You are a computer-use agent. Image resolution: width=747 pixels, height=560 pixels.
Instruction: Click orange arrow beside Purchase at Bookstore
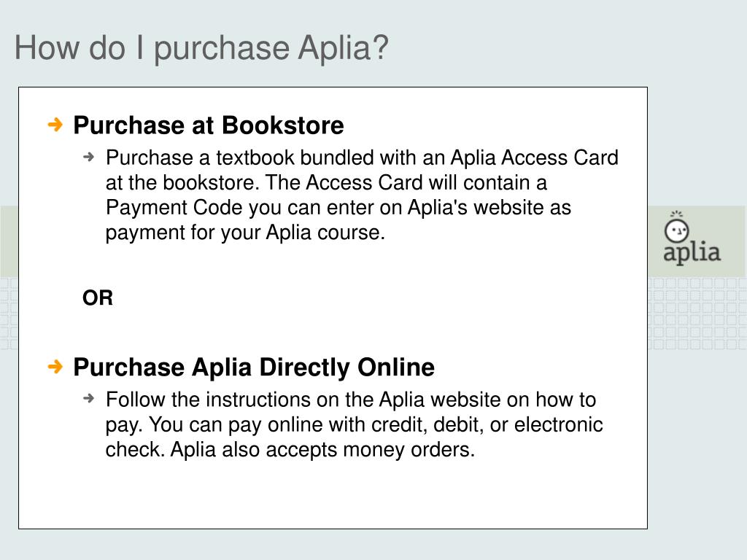[55, 125]
